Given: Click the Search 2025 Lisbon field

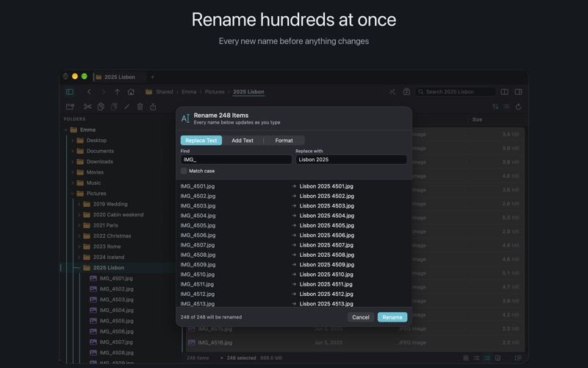Looking at the screenshot, I should tap(455, 91).
